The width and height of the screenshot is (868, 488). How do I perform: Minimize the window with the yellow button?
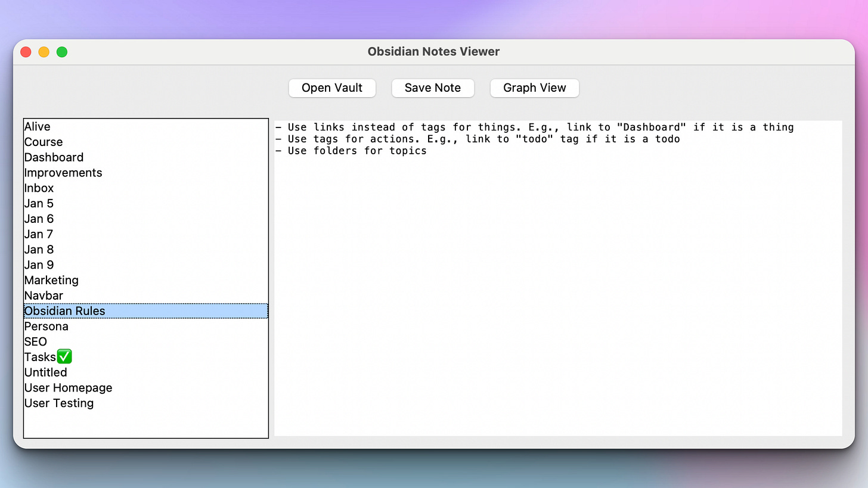pos(44,52)
